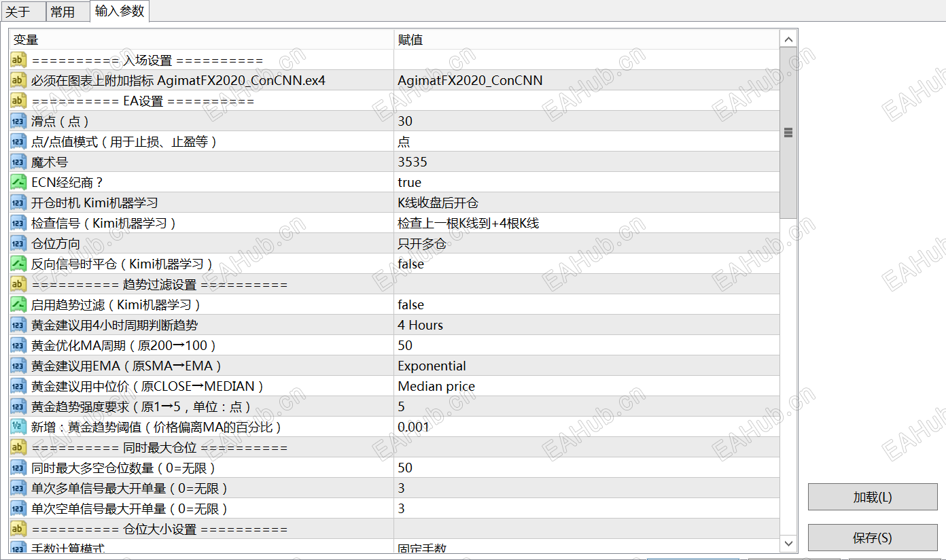946x560 pixels.
Task: Select the icon next to 检查信号 row
Action: [x=18, y=223]
